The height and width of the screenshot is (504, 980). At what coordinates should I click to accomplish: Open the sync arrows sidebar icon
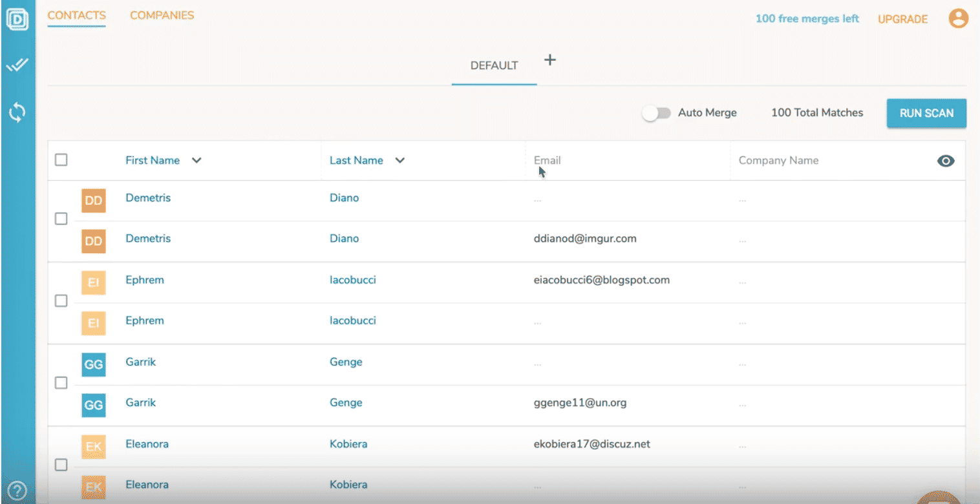tap(17, 112)
